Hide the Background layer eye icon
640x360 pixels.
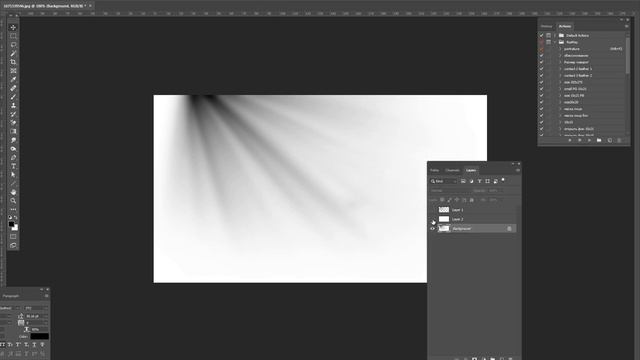(x=433, y=229)
